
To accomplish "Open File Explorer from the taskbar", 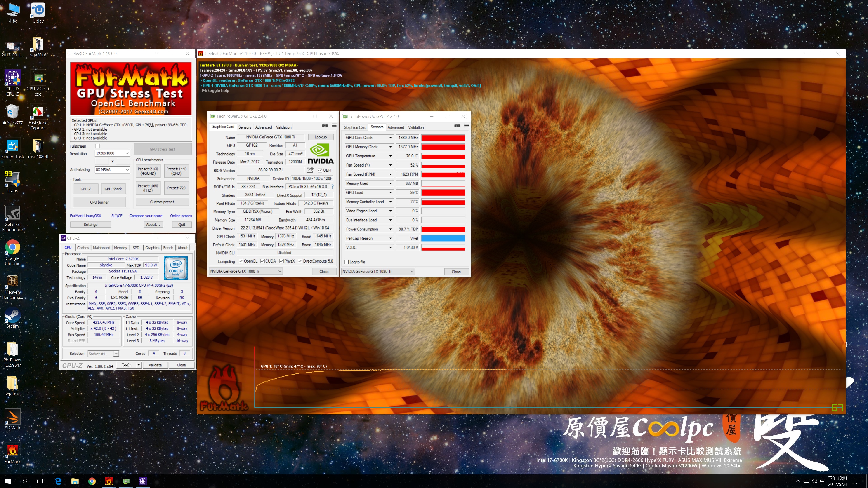I will tap(75, 481).
